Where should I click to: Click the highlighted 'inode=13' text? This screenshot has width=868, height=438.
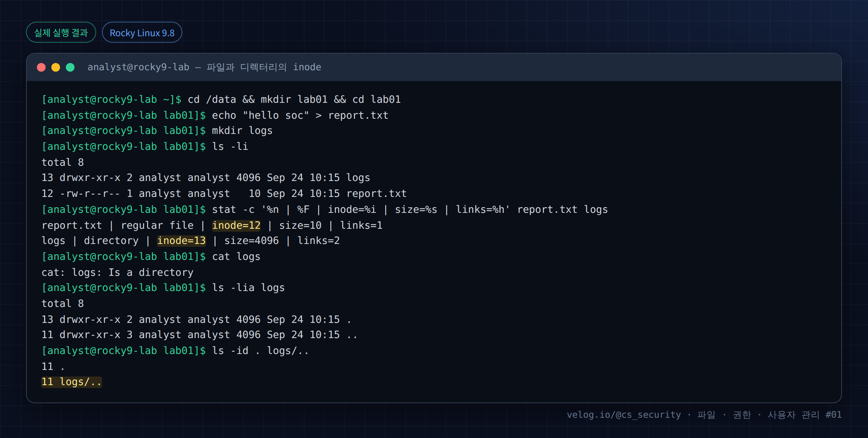coord(182,241)
